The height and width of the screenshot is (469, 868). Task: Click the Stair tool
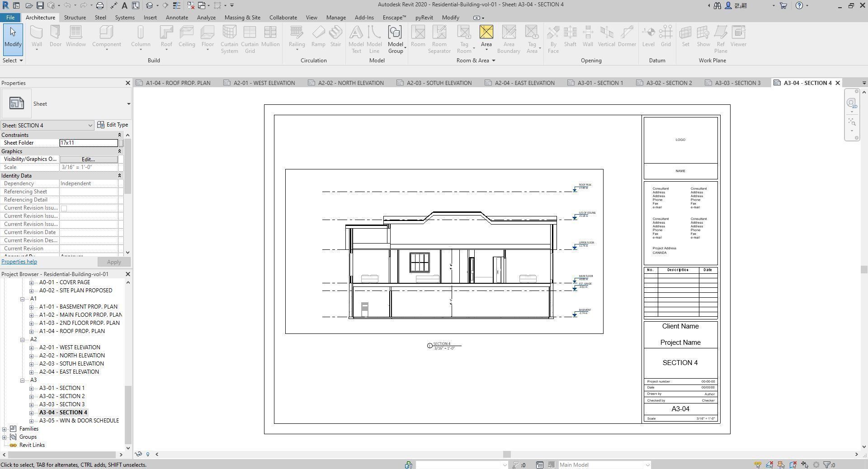335,36
